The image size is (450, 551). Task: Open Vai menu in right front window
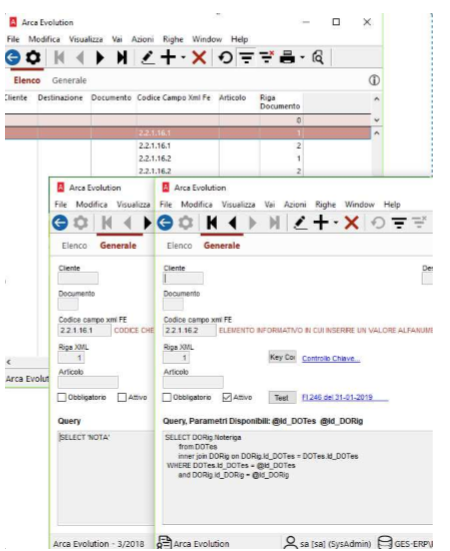point(269,205)
